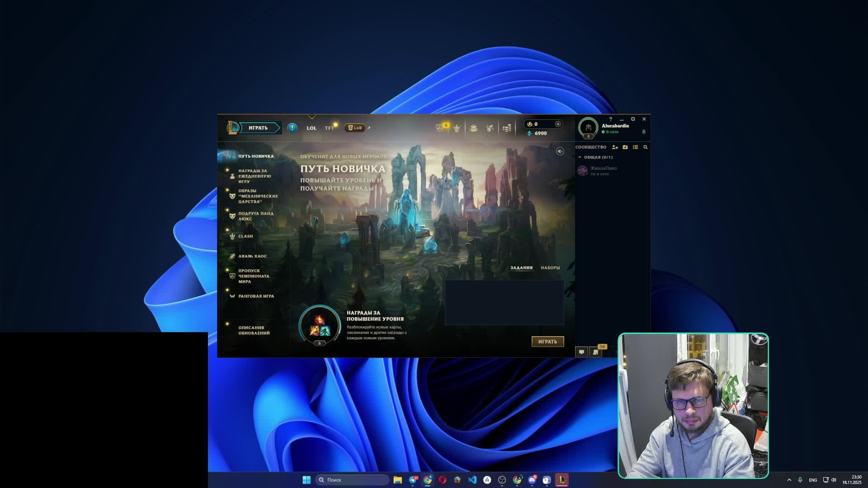Open ОПИСАНИЯ ОБНОВЛЕНИЙ in sidebar

coord(254,330)
